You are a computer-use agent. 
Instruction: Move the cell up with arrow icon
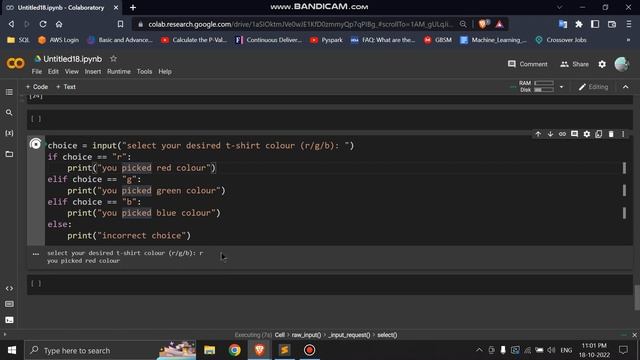[538, 134]
